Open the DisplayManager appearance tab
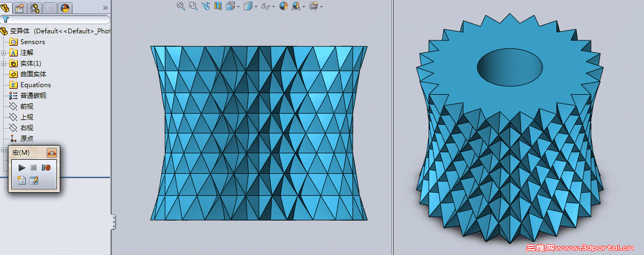The height and width of the screenshot is (255, 644). 65,8
